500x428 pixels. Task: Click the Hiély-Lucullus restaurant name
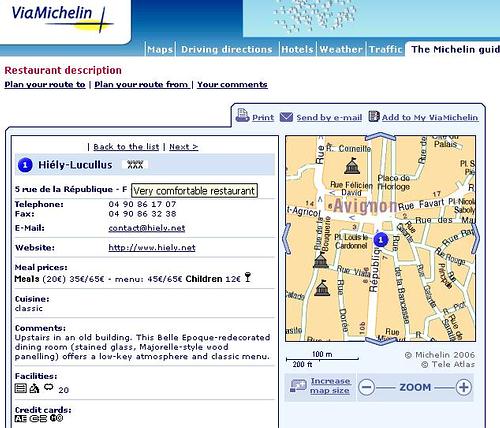click(75, 165)
